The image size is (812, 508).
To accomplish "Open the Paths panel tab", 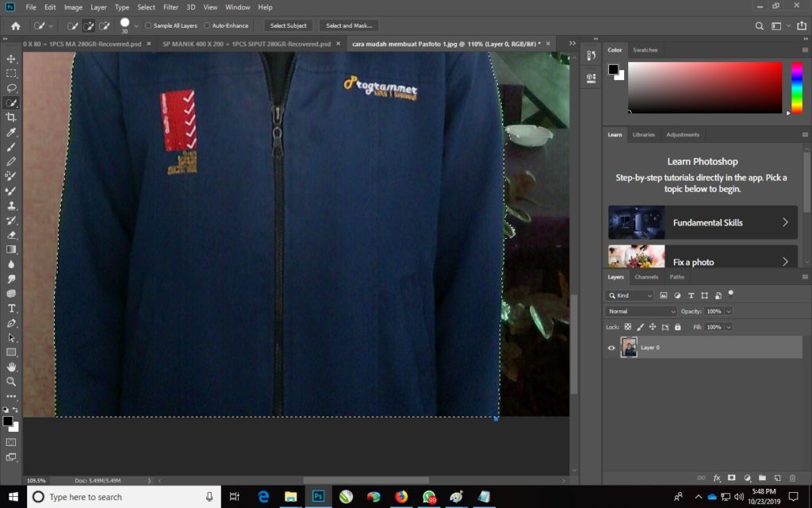I will coord(677,277).
